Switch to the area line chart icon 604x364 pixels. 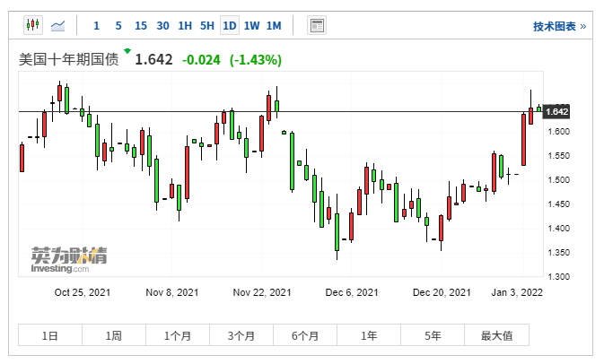(58, 26)
